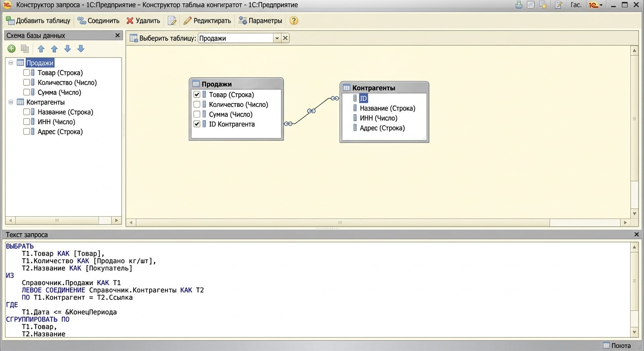Click the Поюта status bar indicator
Image resolution: width=644 pixels, height=351 pixels.
617,346
